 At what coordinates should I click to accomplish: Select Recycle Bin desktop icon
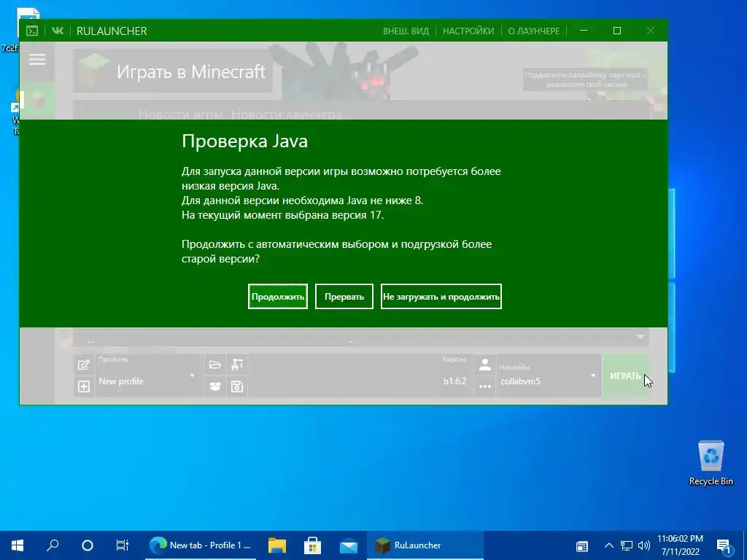tap(711, 463)
